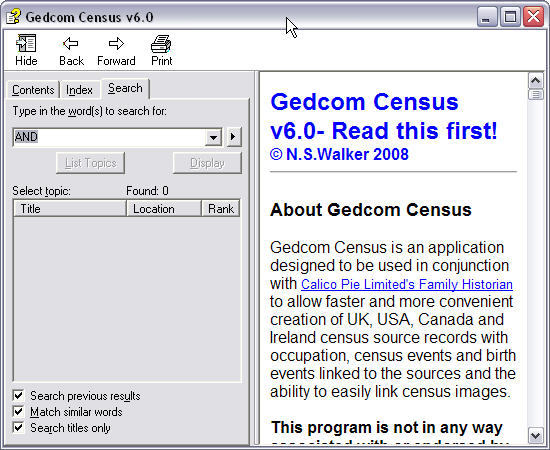Click the About Gedcom Census heading
This screenshot has width=550, height=450.
(371, 210)
